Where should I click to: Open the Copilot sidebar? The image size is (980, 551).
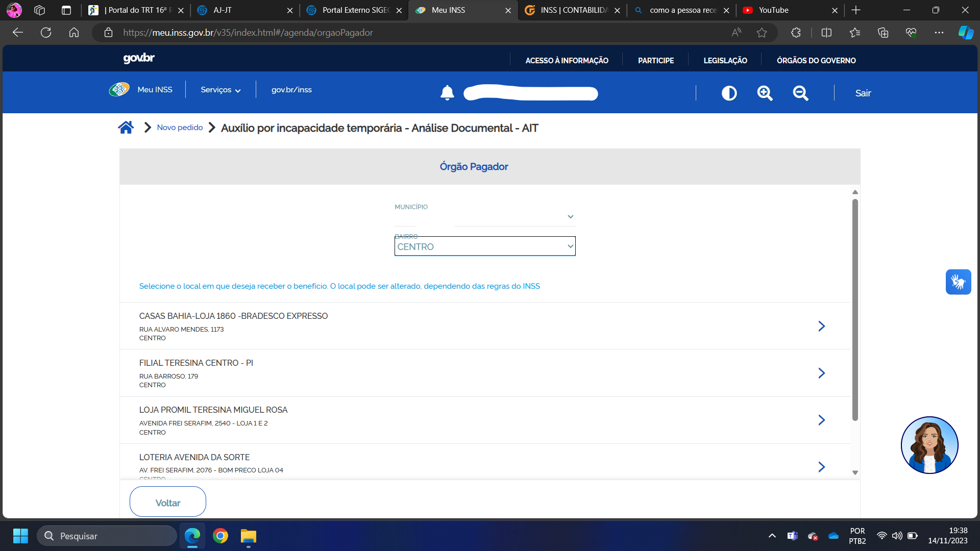pyautogui.click(x=966, y=33)
